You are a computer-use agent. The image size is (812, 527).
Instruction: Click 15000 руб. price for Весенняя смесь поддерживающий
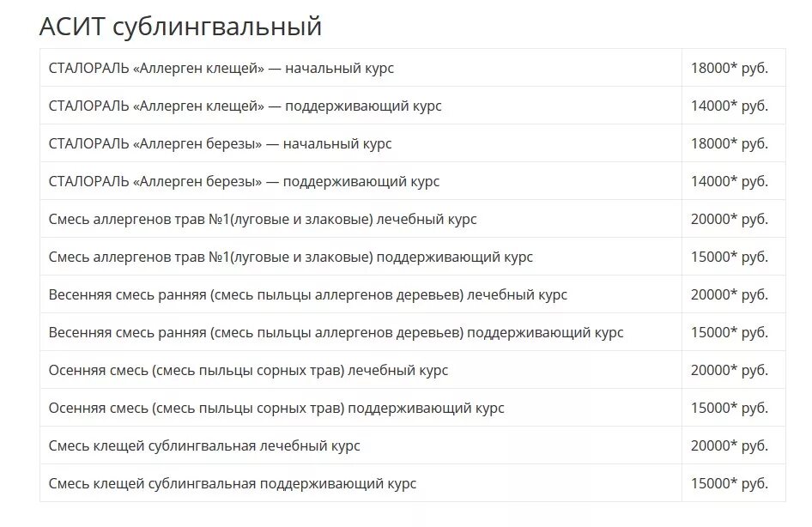[729, 332]
